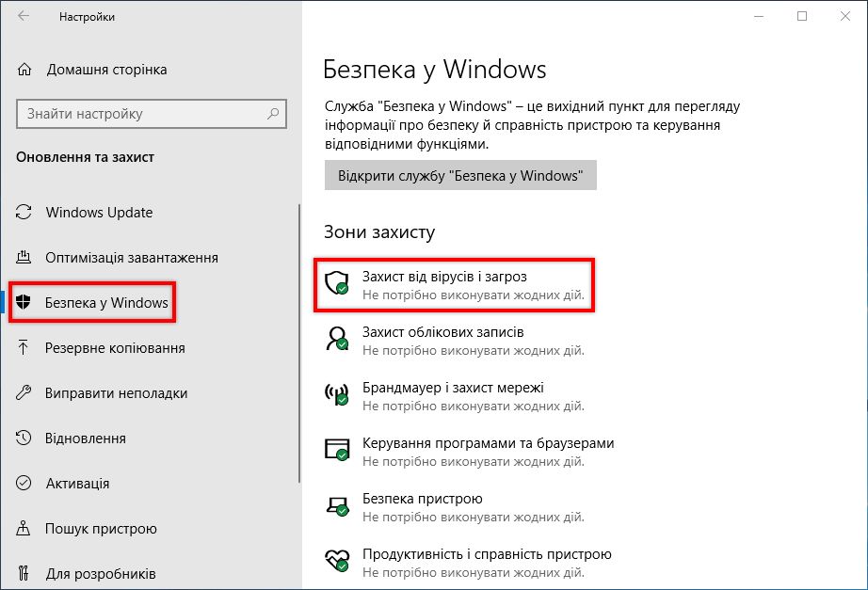Viewport: 868px width, 590px height.
Task: Click the Оптимізація завантаження sidebar icon
Action: point(25,258)
